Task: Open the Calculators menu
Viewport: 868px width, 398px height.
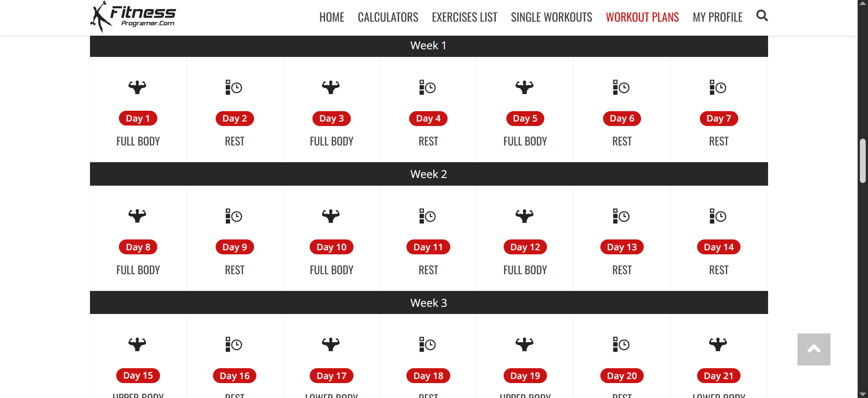Action: 388,18
